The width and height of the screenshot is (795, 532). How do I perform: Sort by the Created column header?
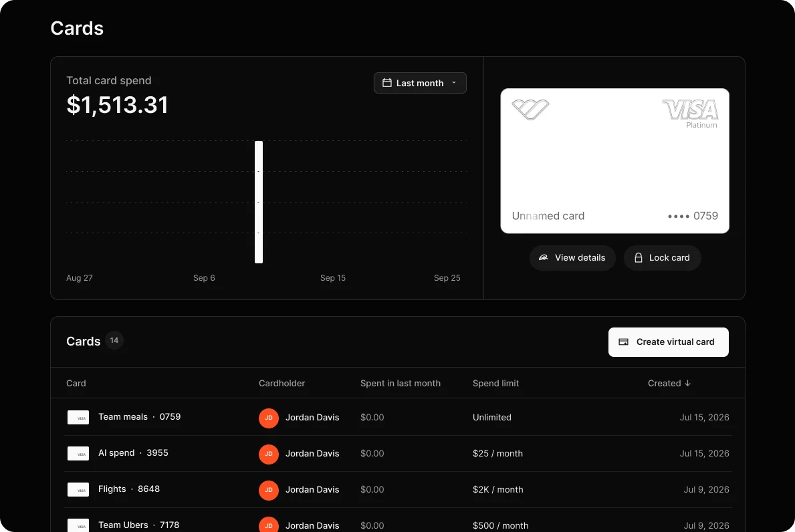[x=669, y=384]
